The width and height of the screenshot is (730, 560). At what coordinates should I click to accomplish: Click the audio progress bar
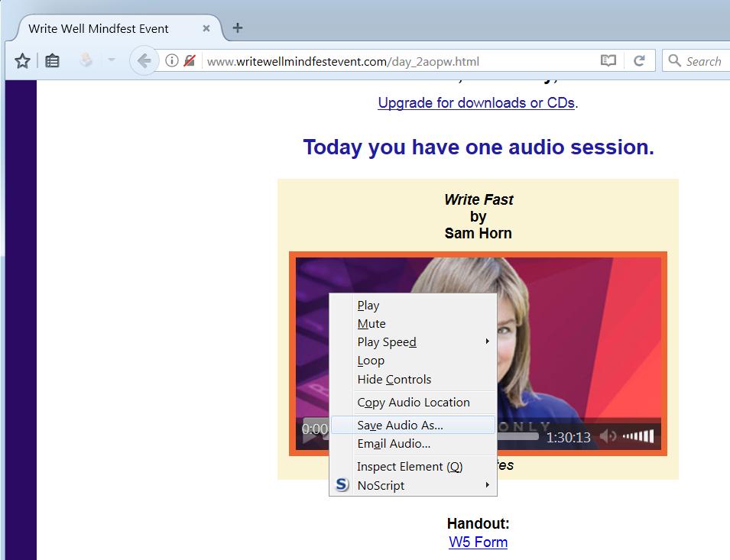(517, 436)
